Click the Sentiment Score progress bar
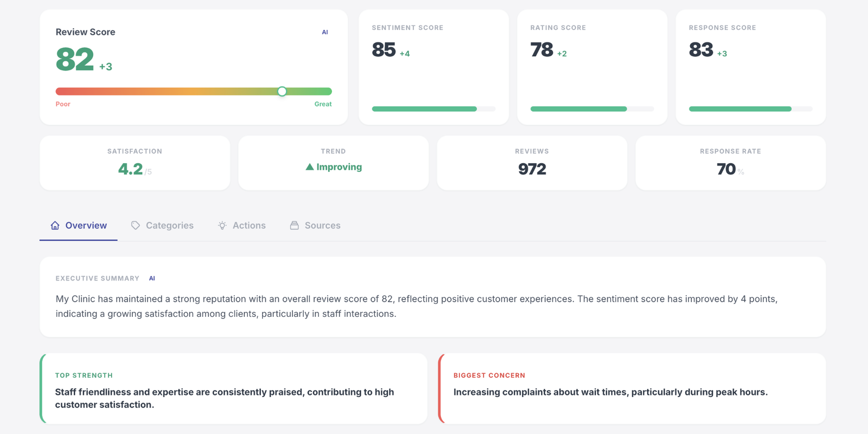 pyautogui.click(x=433, y=109)
